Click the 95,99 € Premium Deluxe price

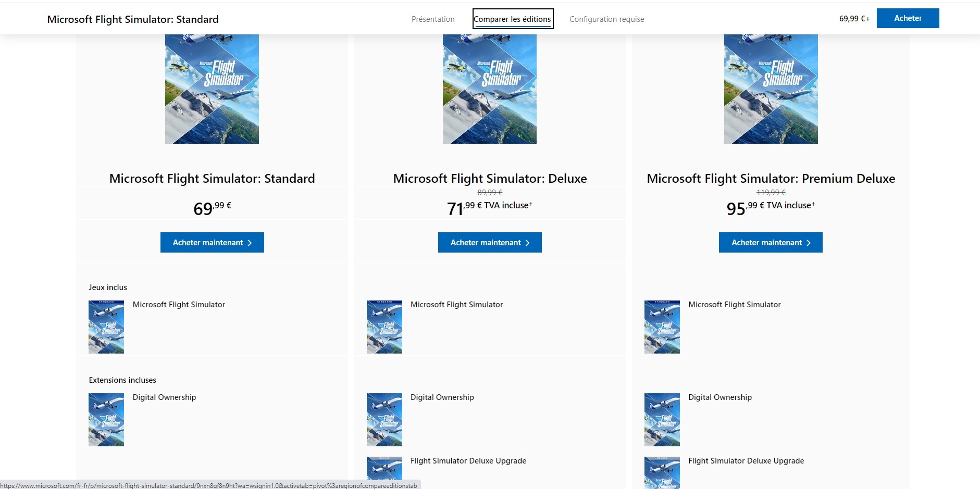point(771,208)
